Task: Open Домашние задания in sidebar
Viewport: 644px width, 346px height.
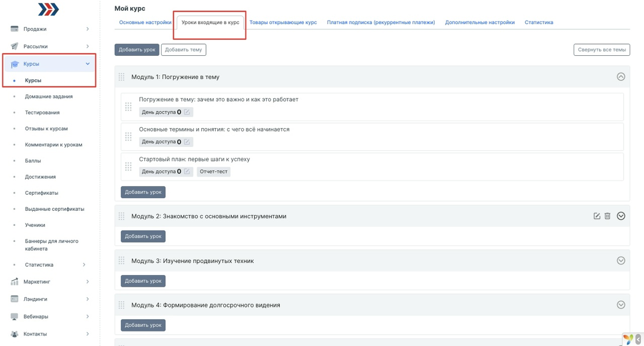Action: [49, 97]
